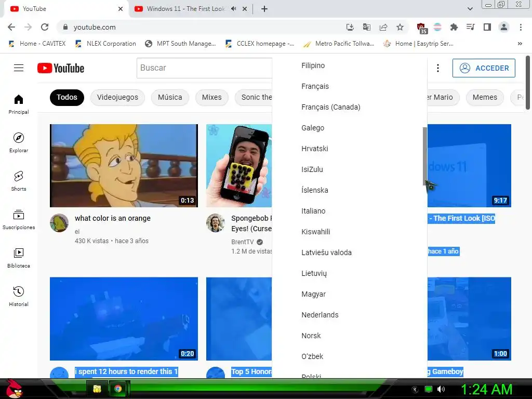Open Suscripciones in the sidebar
Screen dimensions: 532x399
[x=19, y=220]
